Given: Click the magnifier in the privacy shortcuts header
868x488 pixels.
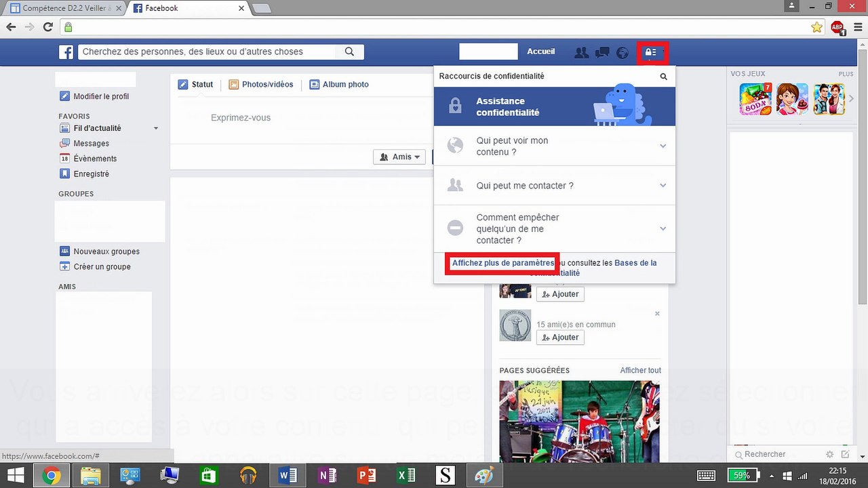Looking at the screenshot, I should point(664,77).
